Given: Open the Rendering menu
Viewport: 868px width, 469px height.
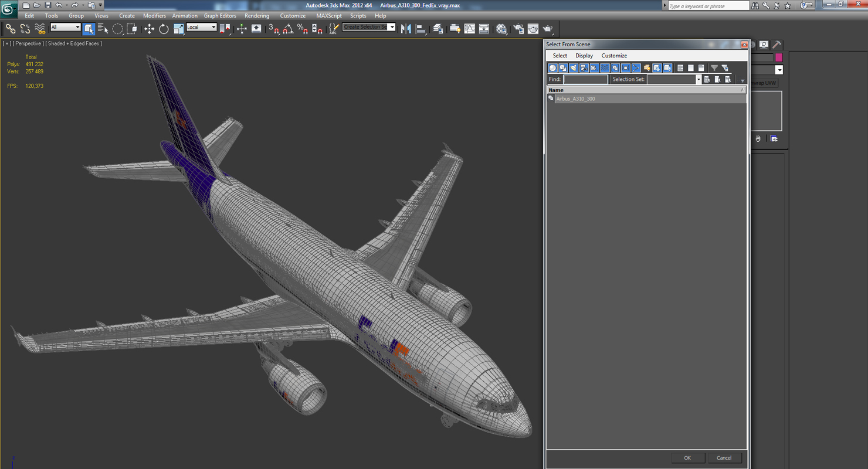Looking at the screenshot, I should pos(257,16).
